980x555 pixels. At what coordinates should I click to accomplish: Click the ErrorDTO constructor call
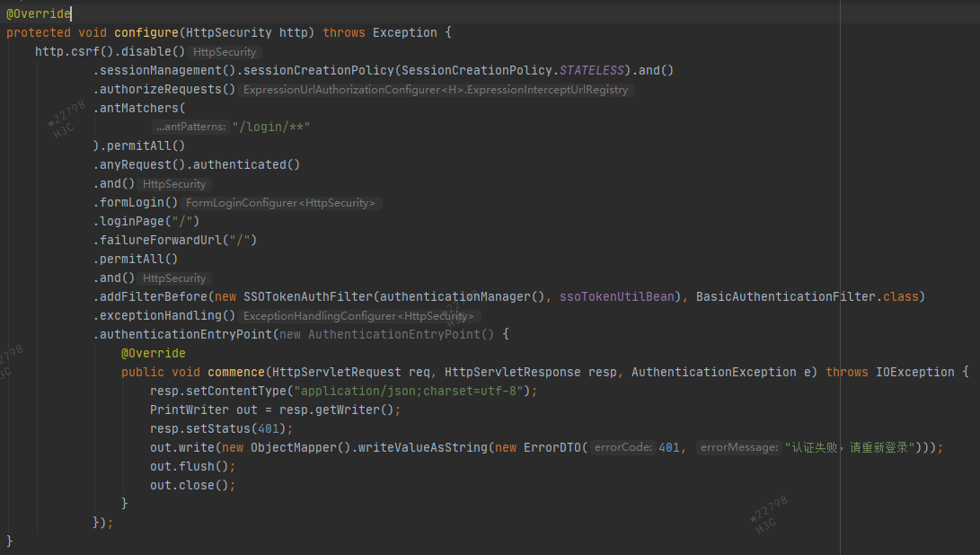(552, 447)
